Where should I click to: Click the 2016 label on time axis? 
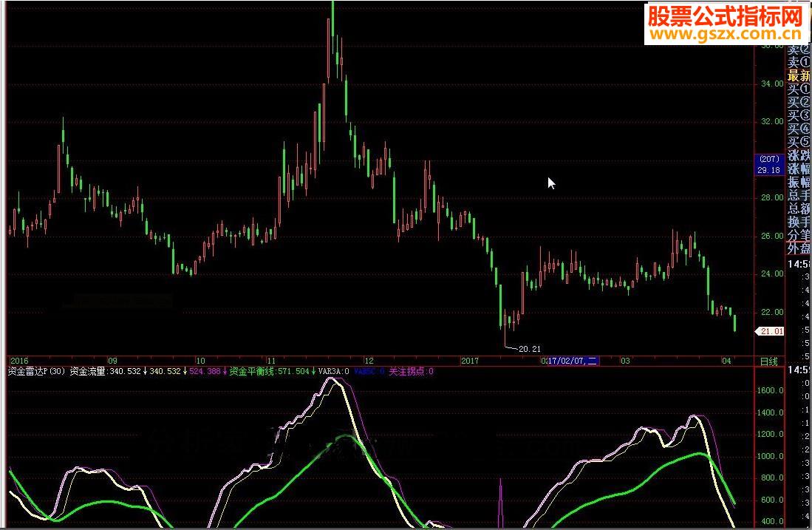pyautogui.click(x=19, y=361)
